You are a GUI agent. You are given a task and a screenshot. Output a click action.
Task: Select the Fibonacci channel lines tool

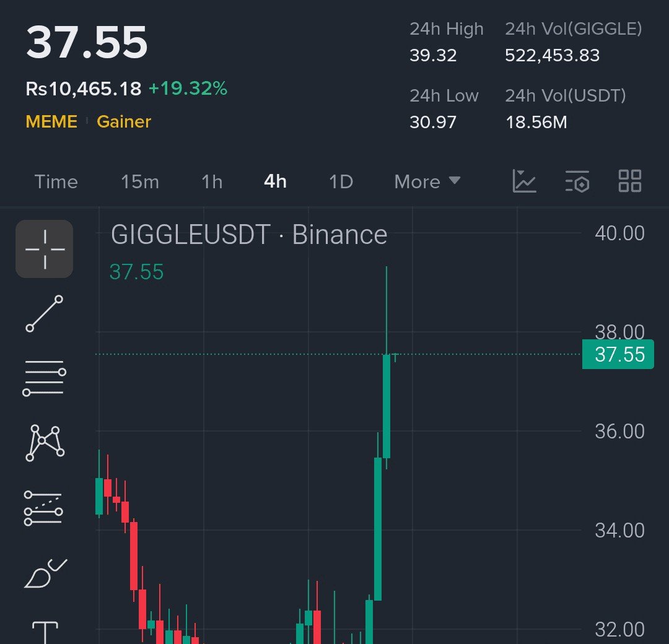[x=43, y=508]
